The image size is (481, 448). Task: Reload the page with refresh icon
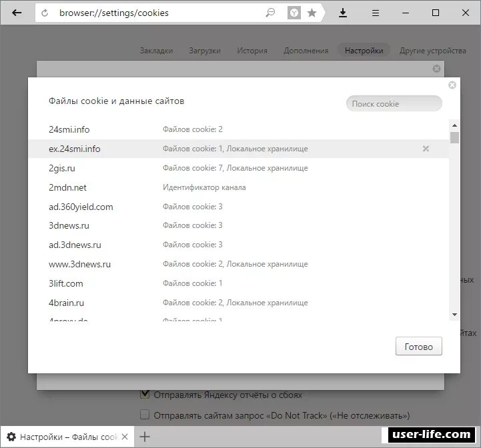(45, 13)
